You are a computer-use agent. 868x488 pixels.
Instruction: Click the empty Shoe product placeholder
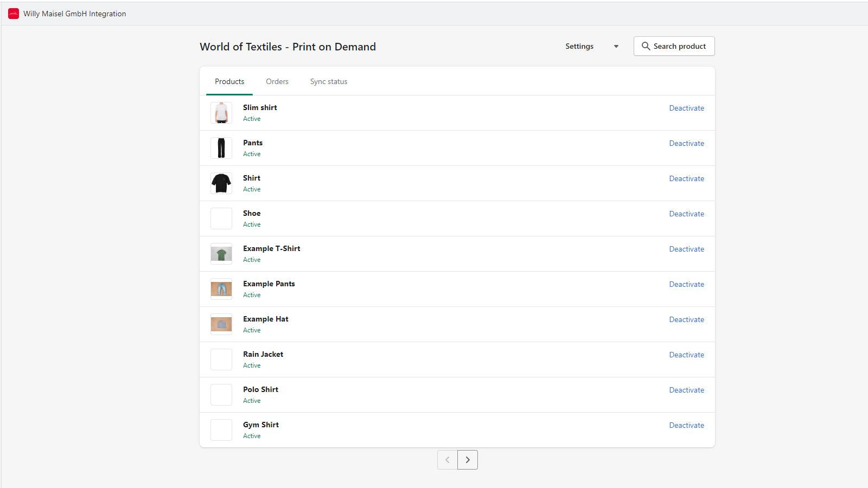click(221, 218)
